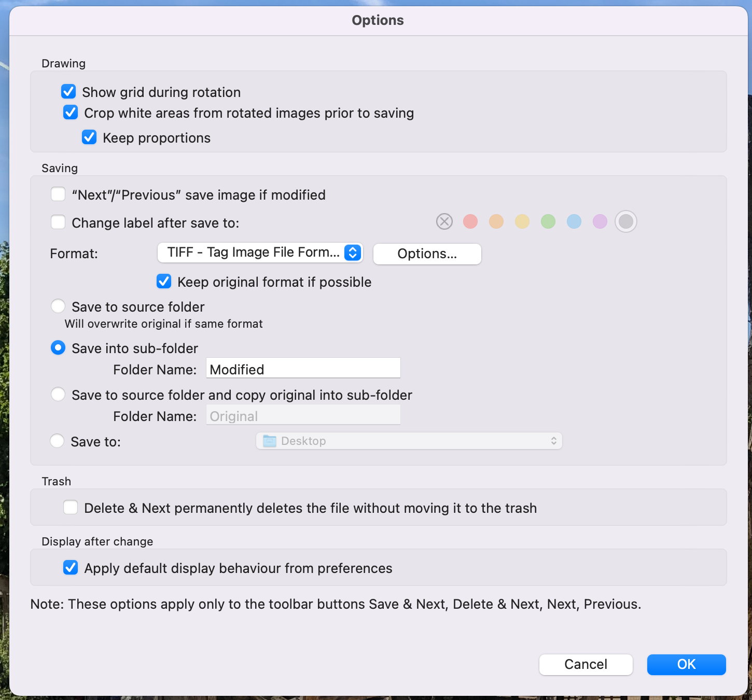Select Save to source folder and copy original

click(x=58, y=395)
